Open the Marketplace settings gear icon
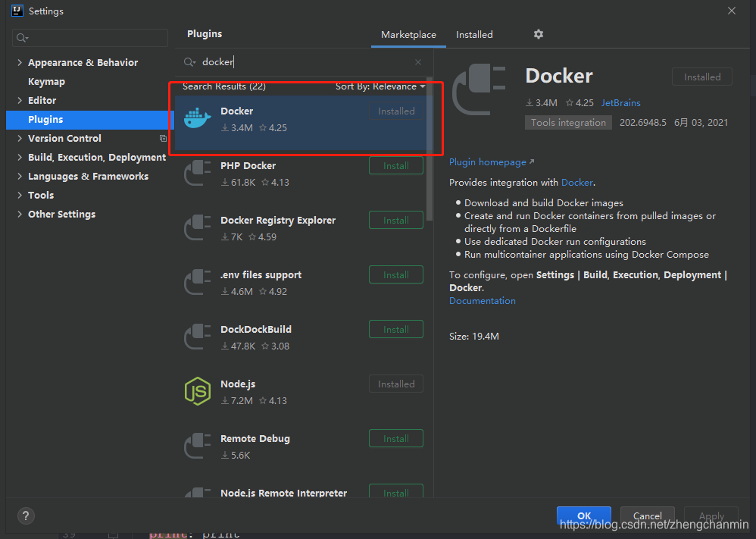The height and width of the screenshot is (539, 756). tap(538, 34)
